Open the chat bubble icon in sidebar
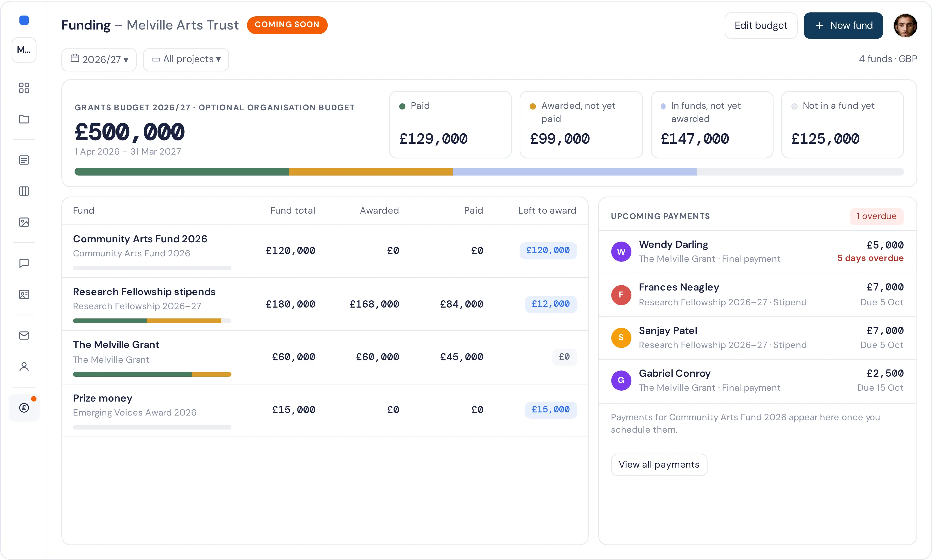The width and height of the screenshot is (932, 560). point(24,263)
